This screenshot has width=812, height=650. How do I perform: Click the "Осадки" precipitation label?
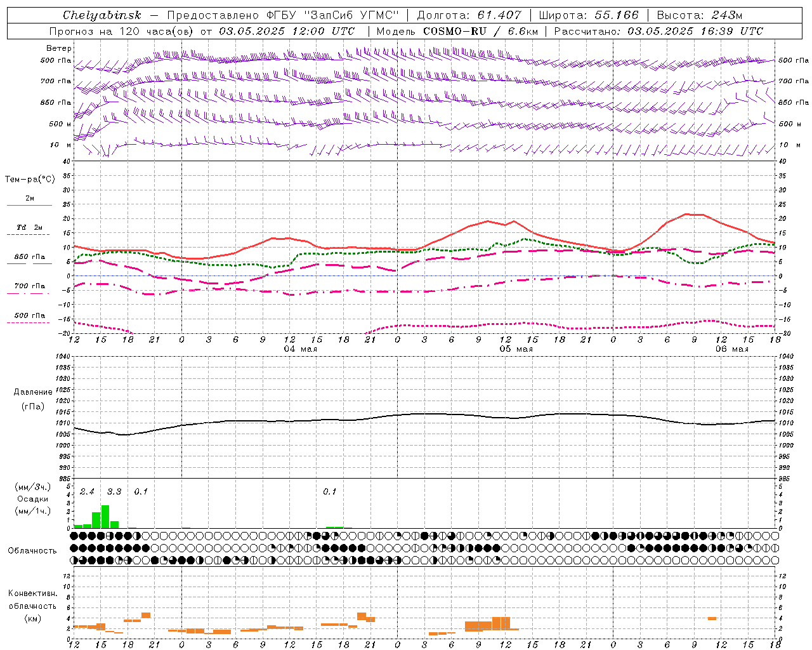point(32,499)
